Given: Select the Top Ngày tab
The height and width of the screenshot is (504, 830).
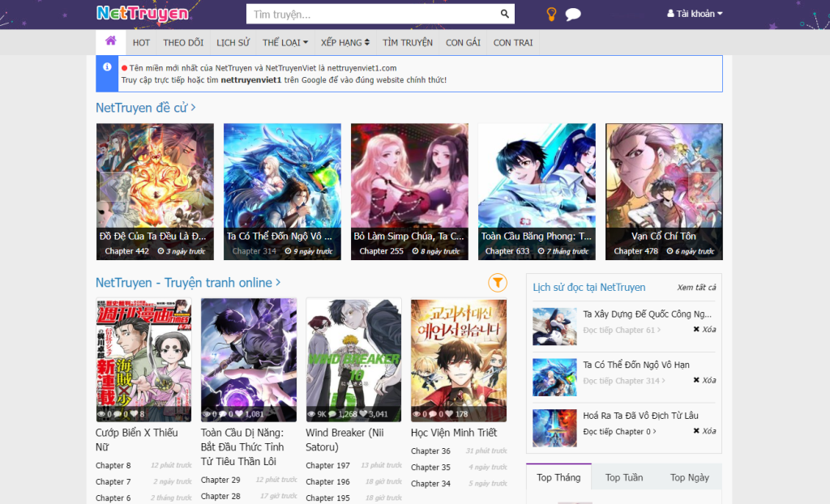Looking at the screenshot, I should (x=689, y=477).
